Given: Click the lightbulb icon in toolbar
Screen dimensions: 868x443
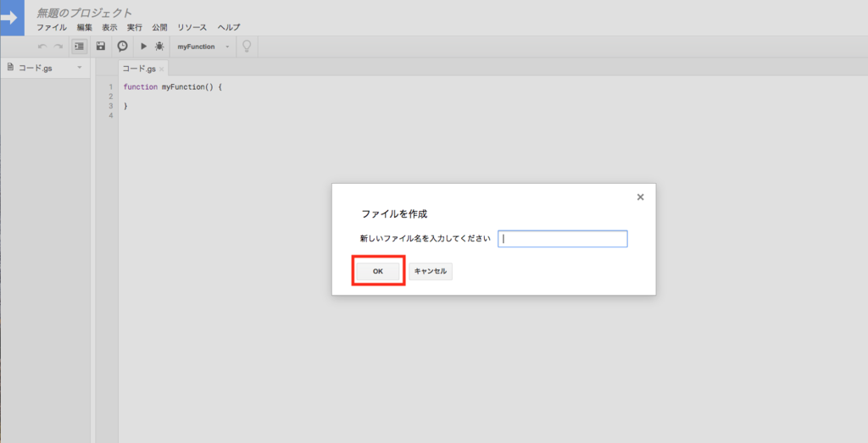Looking at the screenshot, I should tap(247, 47).
